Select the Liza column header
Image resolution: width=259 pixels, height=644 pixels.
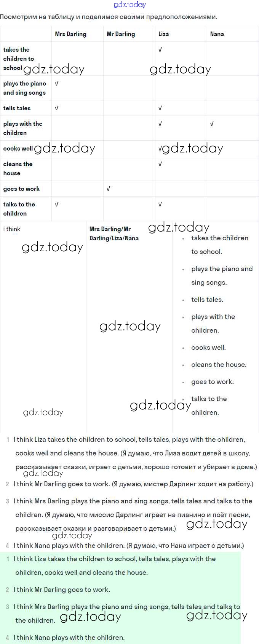point(163,34)
